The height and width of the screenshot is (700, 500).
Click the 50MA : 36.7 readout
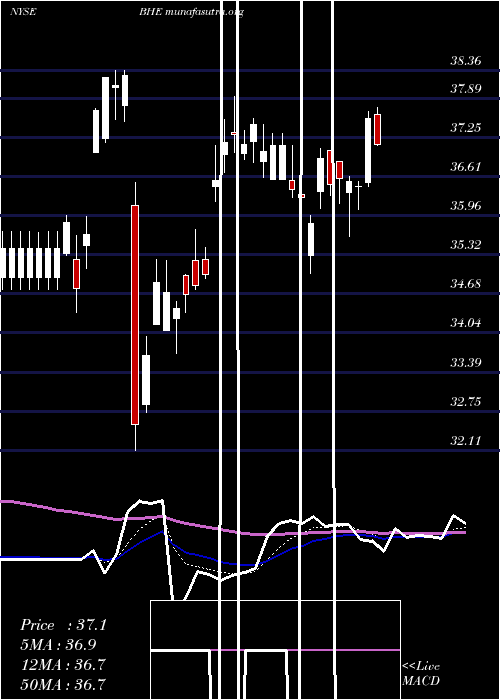point(63,684)
